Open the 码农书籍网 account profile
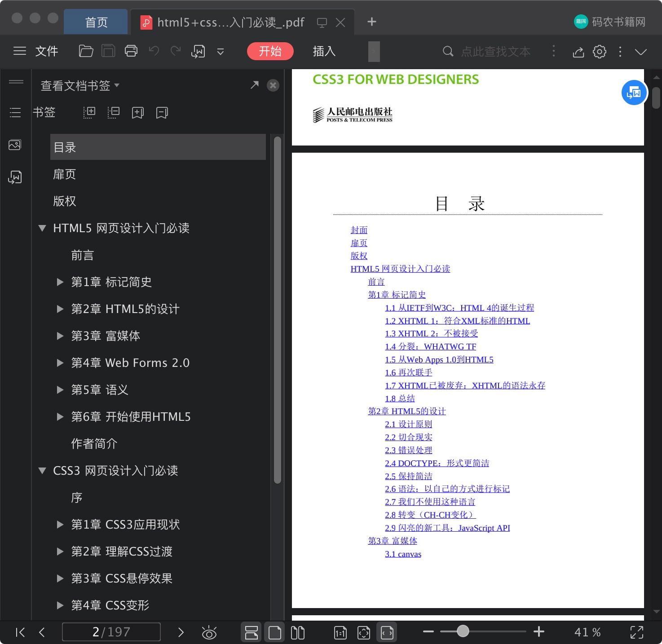662x644 pixels. click(610, 22)
